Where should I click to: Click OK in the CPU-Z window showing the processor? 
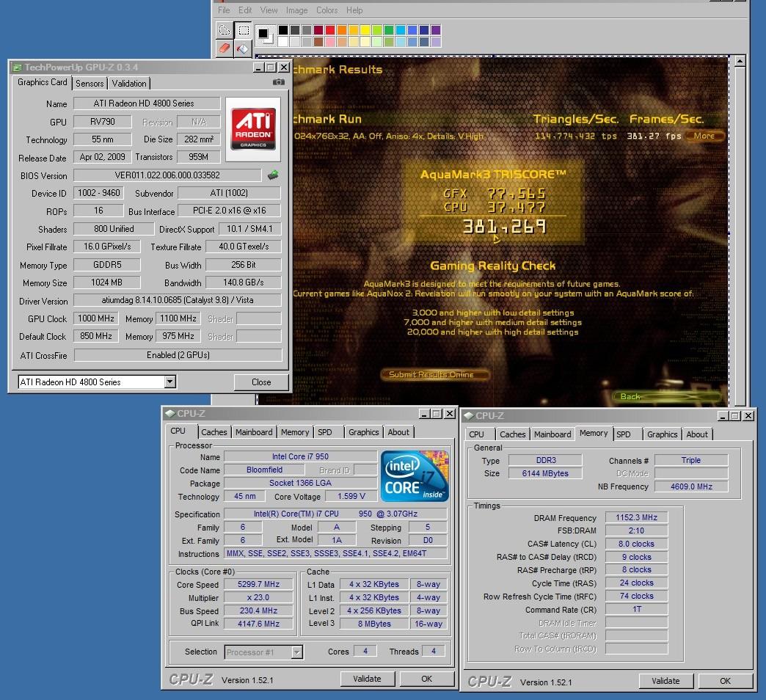426,679
